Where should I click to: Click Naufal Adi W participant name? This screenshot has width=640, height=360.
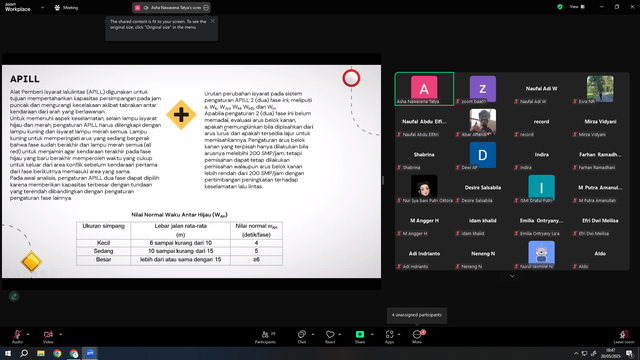point(541,88)
